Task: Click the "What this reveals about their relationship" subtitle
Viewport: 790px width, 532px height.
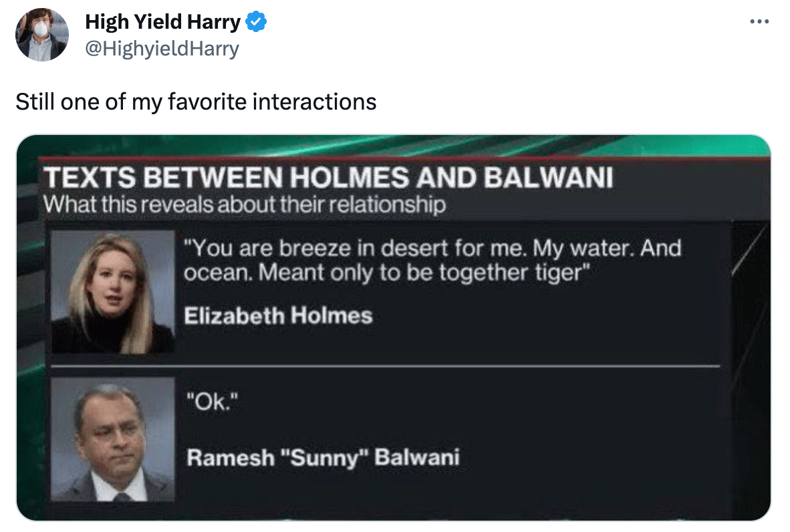Action: click(244, 204)
